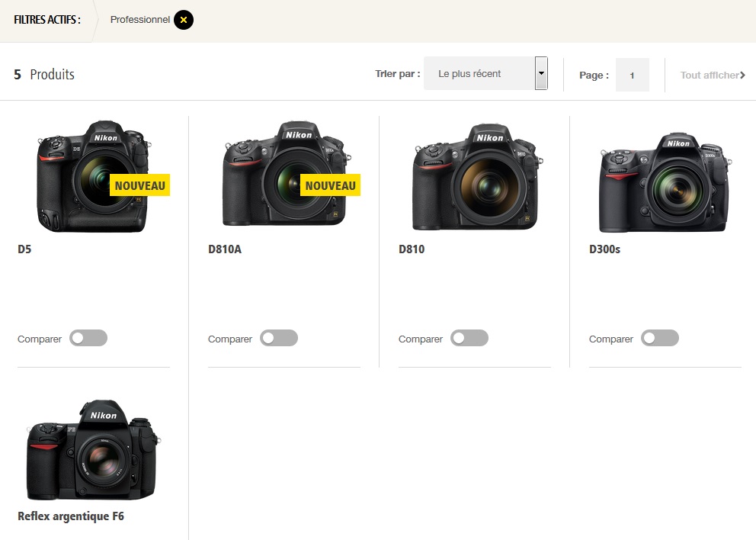Viewport: 756px width, 540px height.
Task: Click the NOUVEAU badge on the D810A
Action: (330, 185)
